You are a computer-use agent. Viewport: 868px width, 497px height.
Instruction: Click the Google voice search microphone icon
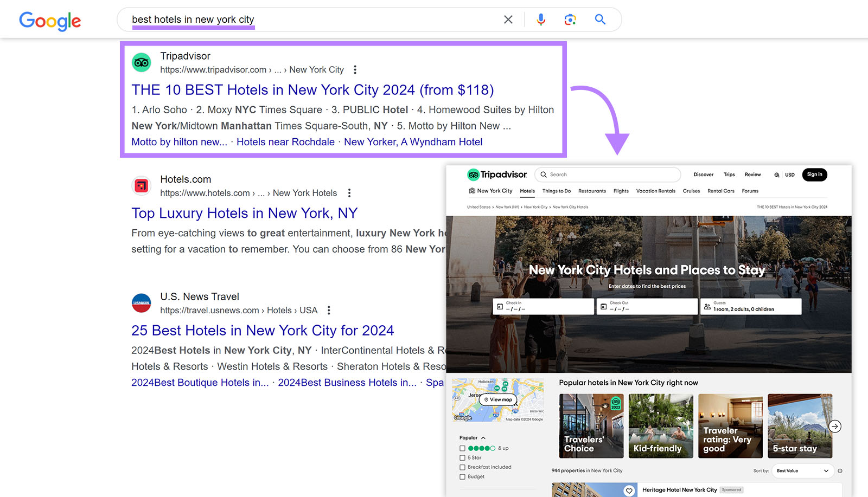coord(540,19)
